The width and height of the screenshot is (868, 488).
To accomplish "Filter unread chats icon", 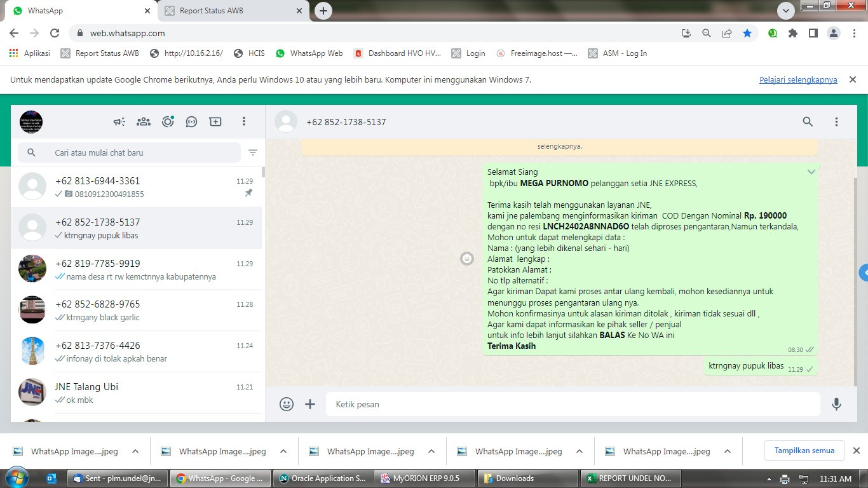I will (x=253, y=152).
